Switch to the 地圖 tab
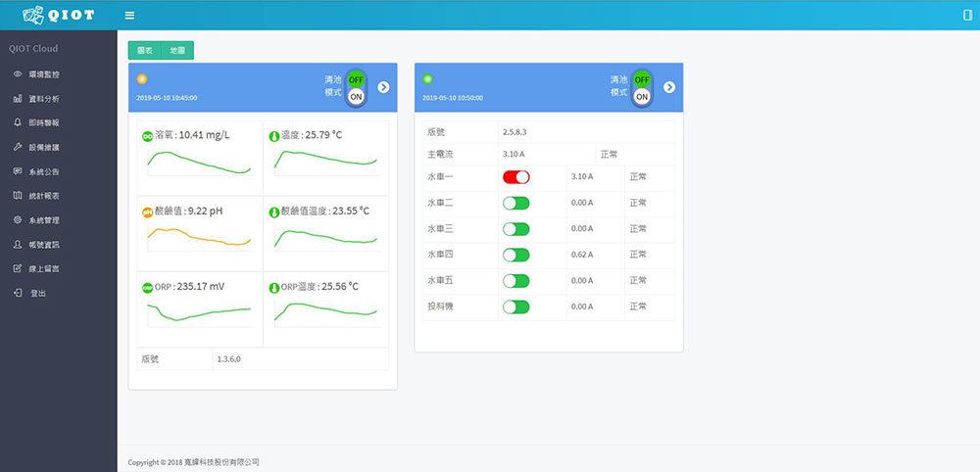This screenshot has width=980, height=472. [x=177, y=50]
